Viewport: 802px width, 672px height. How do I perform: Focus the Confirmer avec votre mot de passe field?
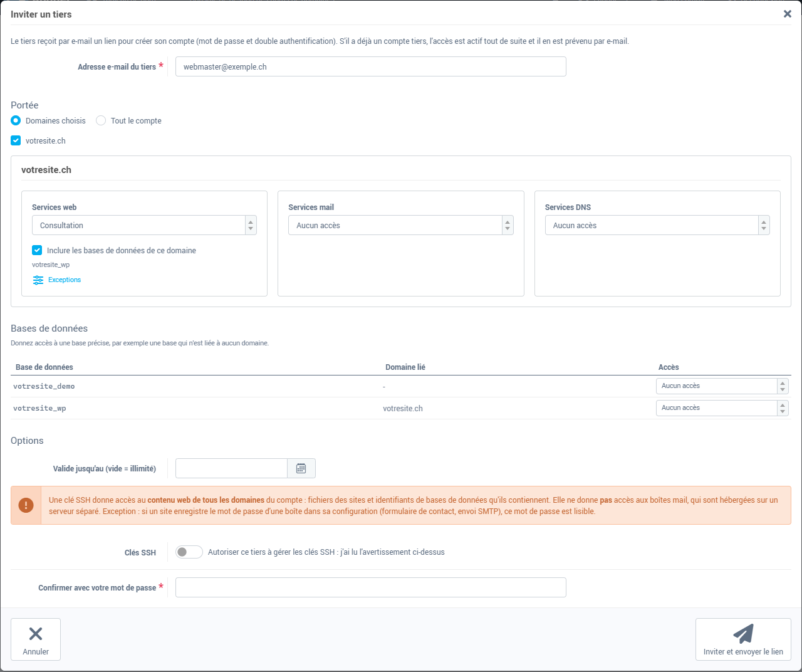[371, 587]
